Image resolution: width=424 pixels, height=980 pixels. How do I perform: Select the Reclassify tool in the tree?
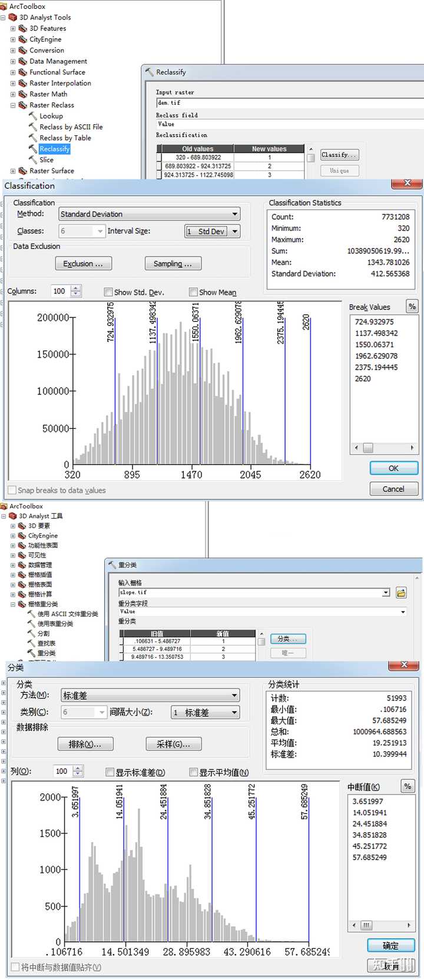(x=54, y=149)
